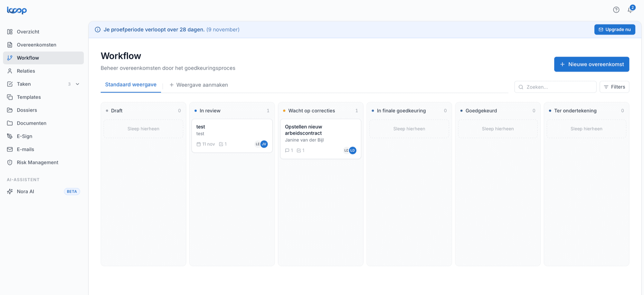Image resolution: width=644 pixels, height=295 pixels.
Task: Click the JV avatar on test card
Action: [264, 144]
